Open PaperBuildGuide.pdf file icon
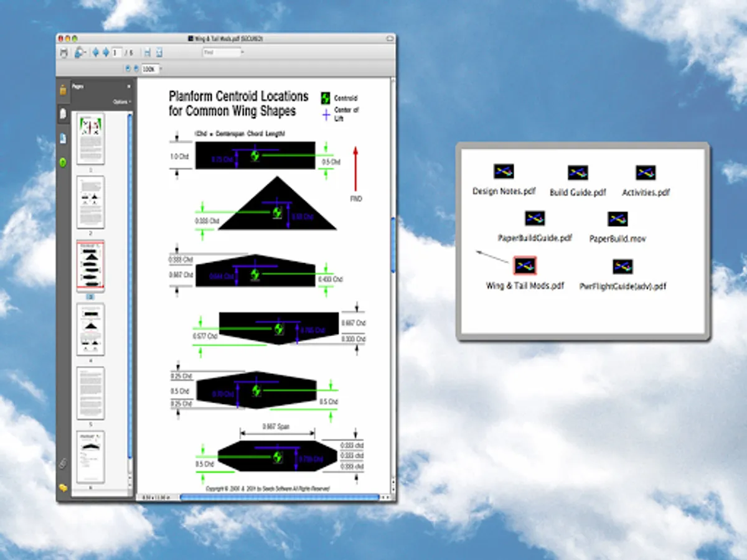This screenshot has width=747, height=560. pyautogui.click(x=535, y=218)
